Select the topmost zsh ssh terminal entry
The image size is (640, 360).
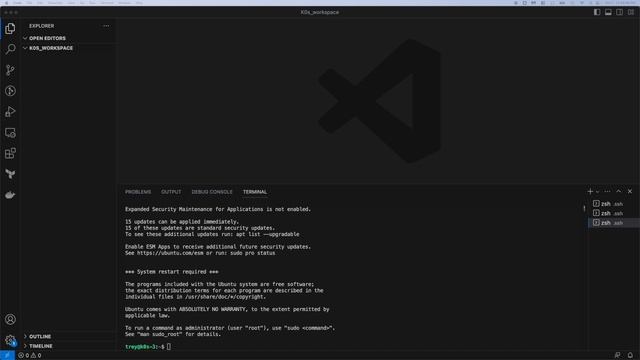tap(613, 204)
